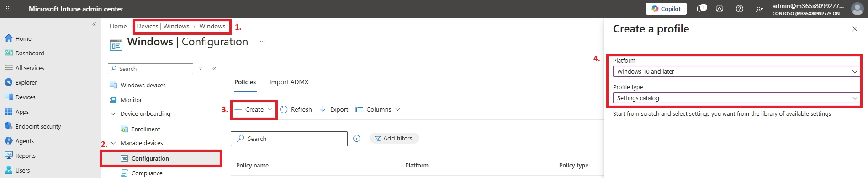This screenshot has width=868, height=178.
Task: Open the Copilot button
Action: pos(666,9)
